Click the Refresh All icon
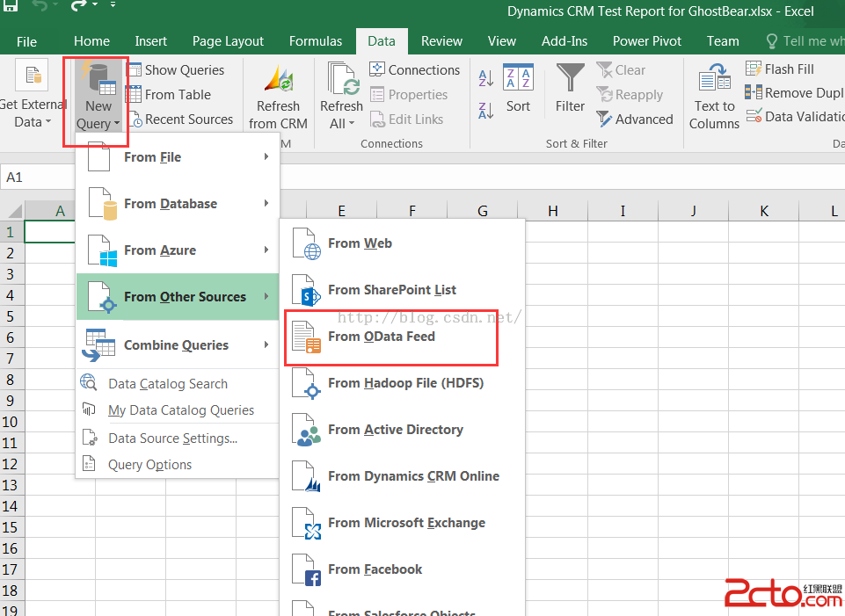Viewport: 845px width, 616px height. point(344,79)
